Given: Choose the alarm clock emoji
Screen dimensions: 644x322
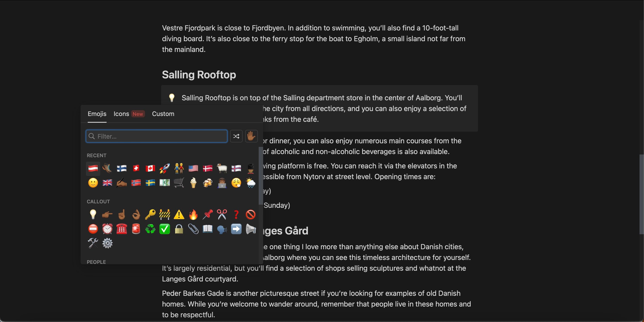Looking at the screenshot, I should pos(107,229).
